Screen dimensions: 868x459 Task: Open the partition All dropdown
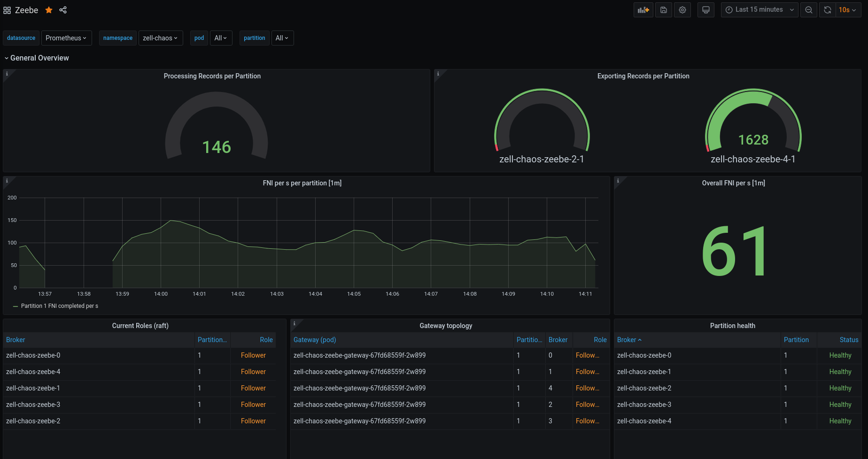pos(282,38)
